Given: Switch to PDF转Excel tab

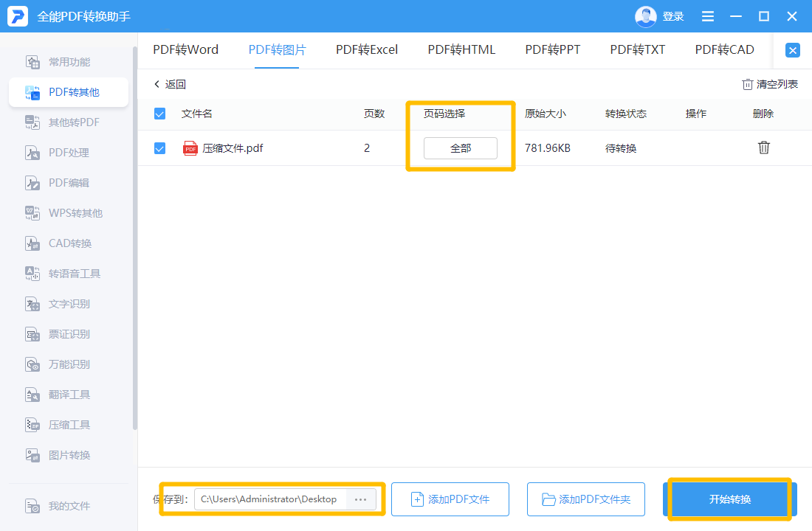Looking at the screenshot, I should 367,49.
